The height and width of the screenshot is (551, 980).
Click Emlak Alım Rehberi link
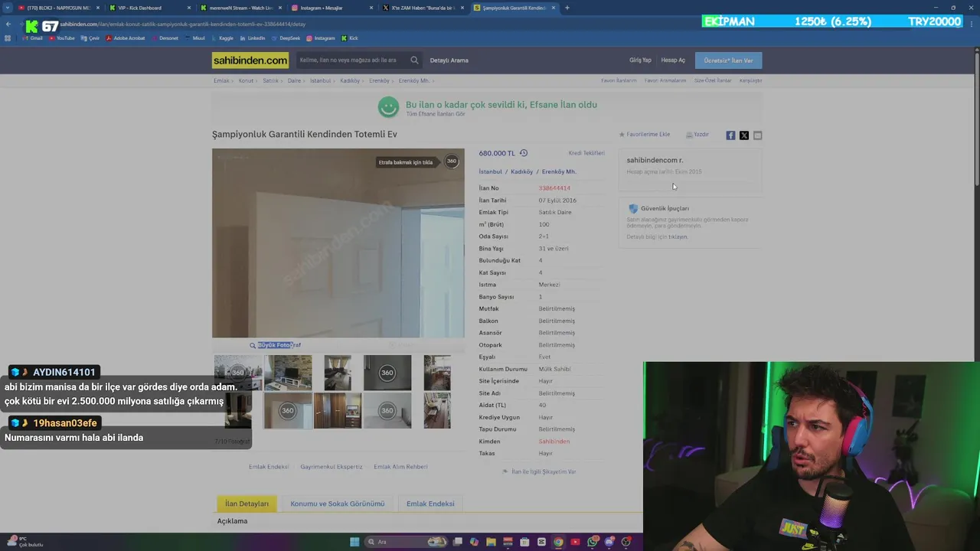click(x=400, y=467)
